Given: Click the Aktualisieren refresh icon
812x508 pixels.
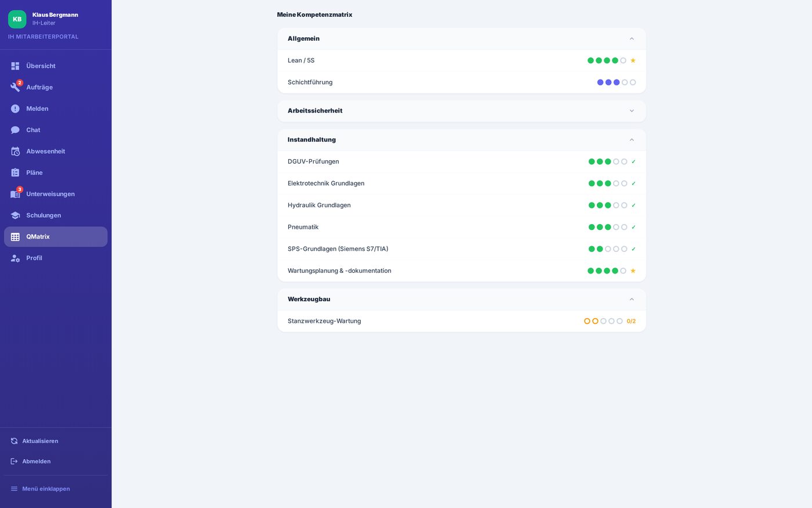Looking at the screenshot, I should coord(14,441).
